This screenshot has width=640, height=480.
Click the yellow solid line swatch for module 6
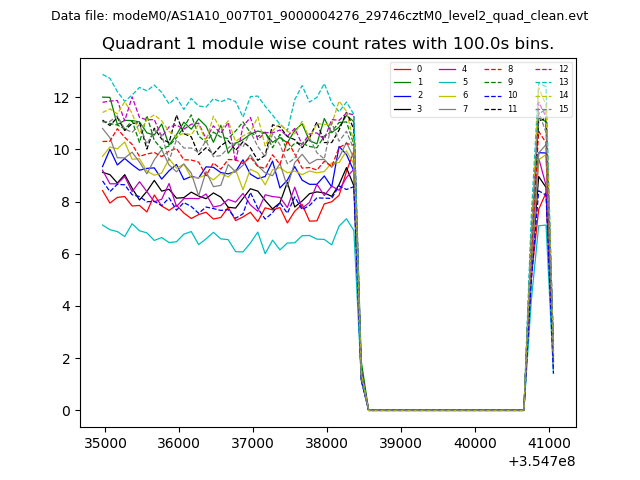[449, 95]
